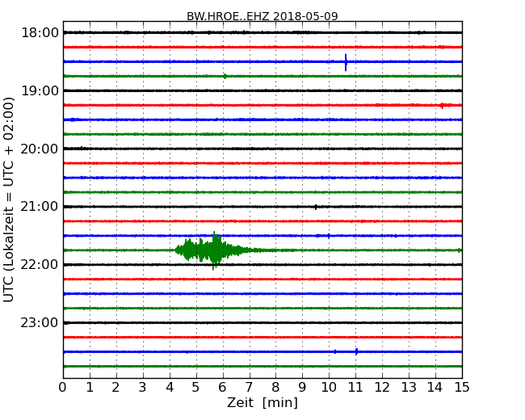Click the 13 tick on the Zeit axis
This screenshot has width=525, height=420.
[x=409, y=388]
